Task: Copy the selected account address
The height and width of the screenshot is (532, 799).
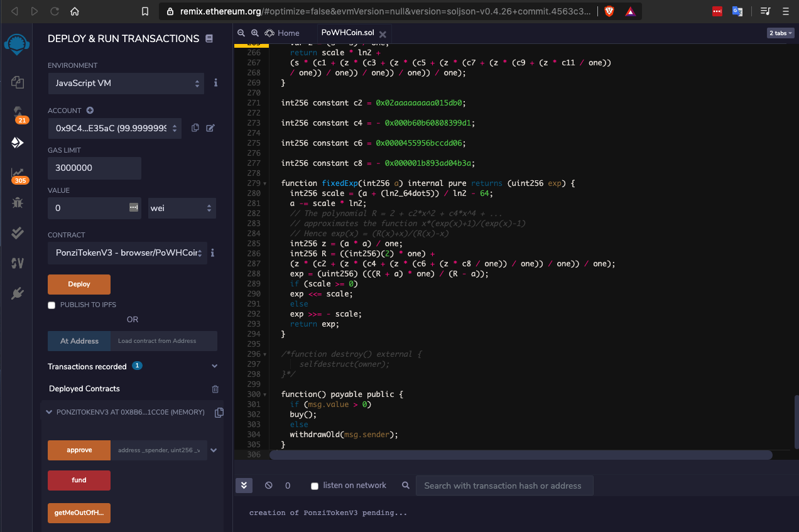Action: coord(195,128)
